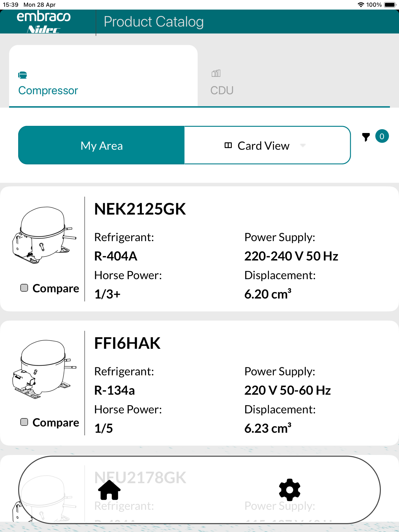Click the Product Catalog header title
Image resolution: width=399 pixels, height=532 pixels.
click(x=154, y=22)
